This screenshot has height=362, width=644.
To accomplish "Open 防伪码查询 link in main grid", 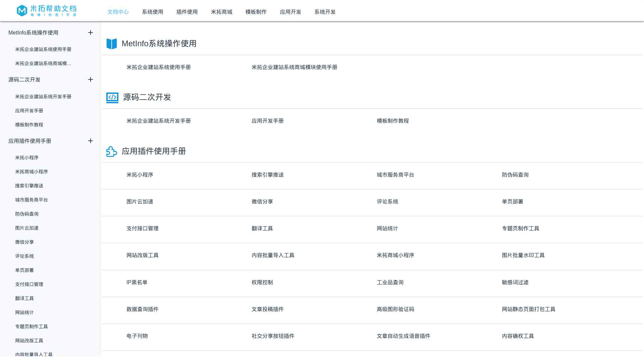I will point(515,175).
